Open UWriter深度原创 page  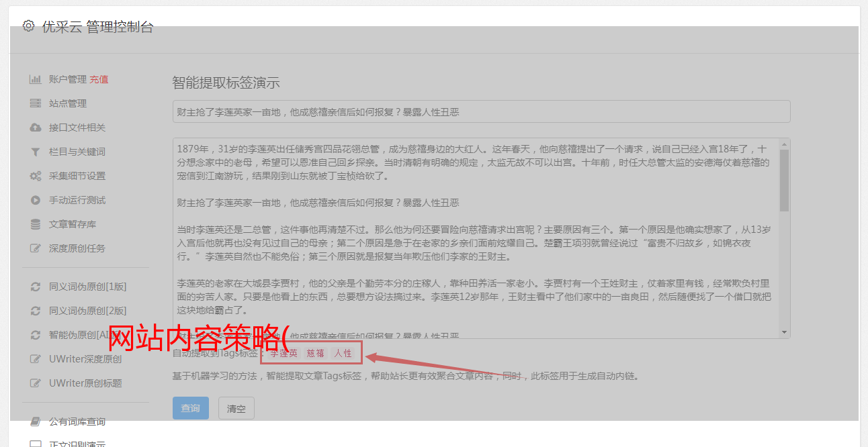pyautogui.click(x=85, y=359)
